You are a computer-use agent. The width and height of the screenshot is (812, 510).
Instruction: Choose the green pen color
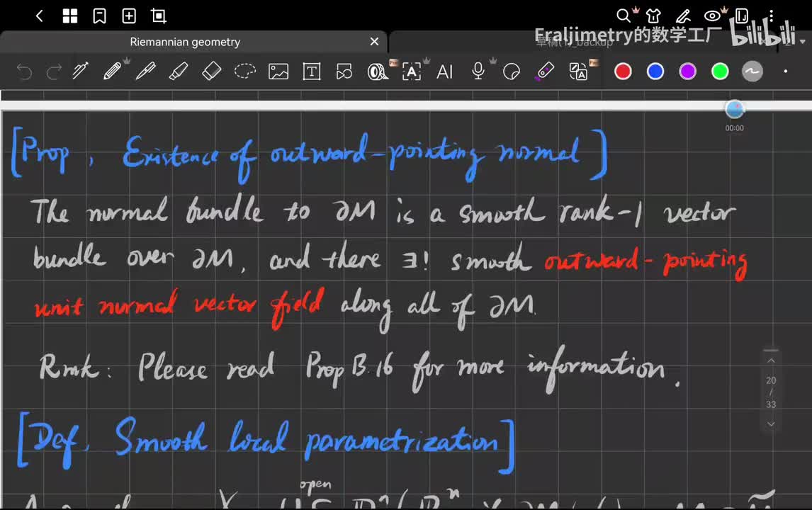click(720, 72)
